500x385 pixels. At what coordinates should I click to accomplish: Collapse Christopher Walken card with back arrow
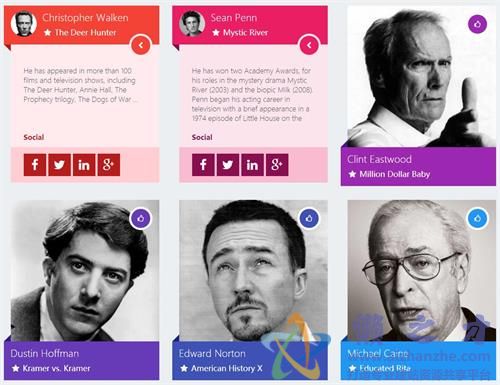point(141,45)
